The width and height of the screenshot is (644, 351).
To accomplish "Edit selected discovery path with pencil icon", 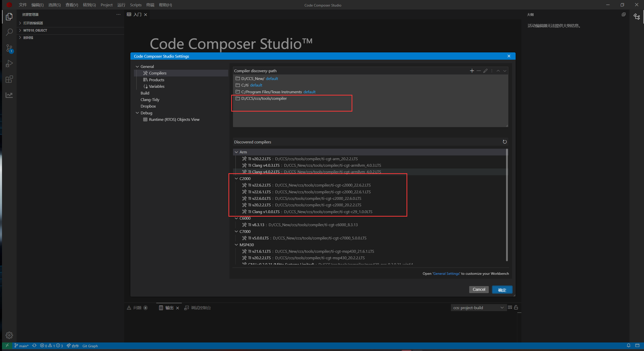I will 485,71.
